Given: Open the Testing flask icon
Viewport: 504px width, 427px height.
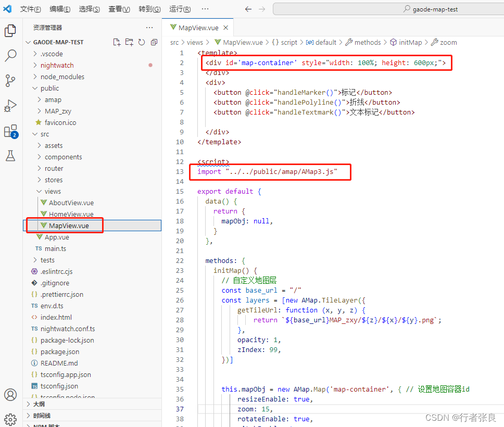Looking at the screenshot, I should pyautogui.click(x=10, y=156).
